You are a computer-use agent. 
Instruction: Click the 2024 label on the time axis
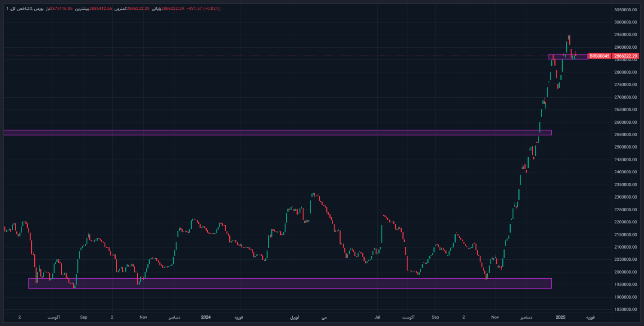coord(206,317)
